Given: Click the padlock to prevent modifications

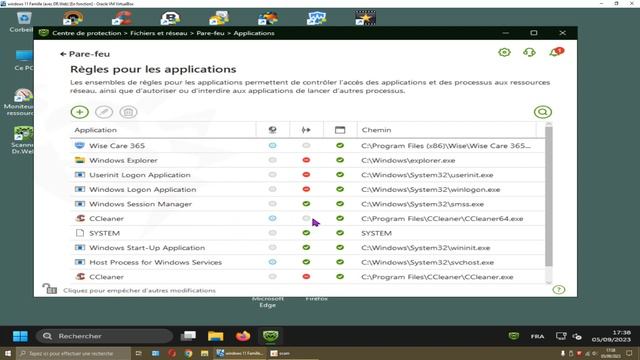Looking at the screenshot, I should point(50,289).
